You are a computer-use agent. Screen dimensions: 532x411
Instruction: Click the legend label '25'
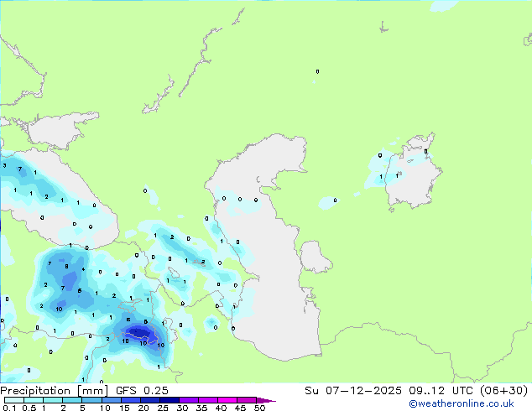163,408
